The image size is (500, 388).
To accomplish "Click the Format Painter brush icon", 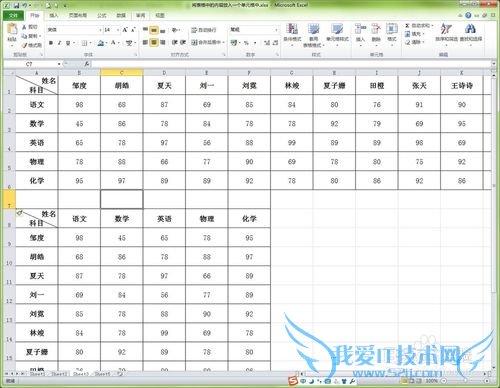I will pos(25,45).
